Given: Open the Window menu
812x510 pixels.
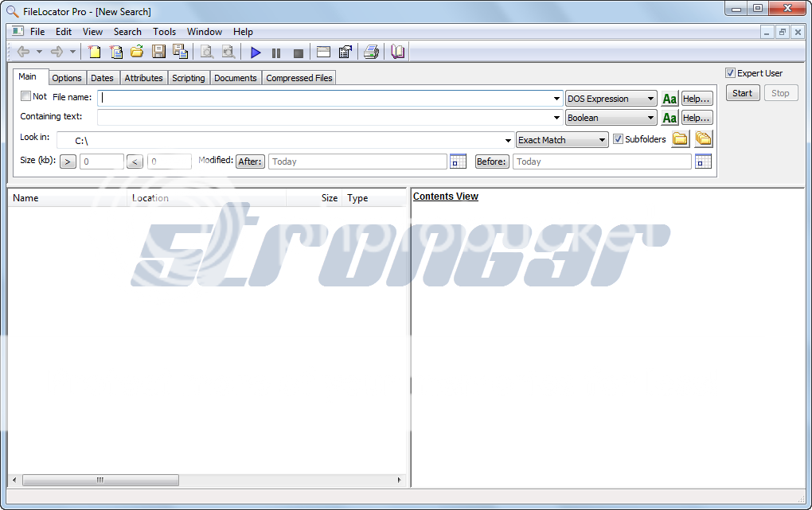Looking at the screenshot, I should coord(205,32).
